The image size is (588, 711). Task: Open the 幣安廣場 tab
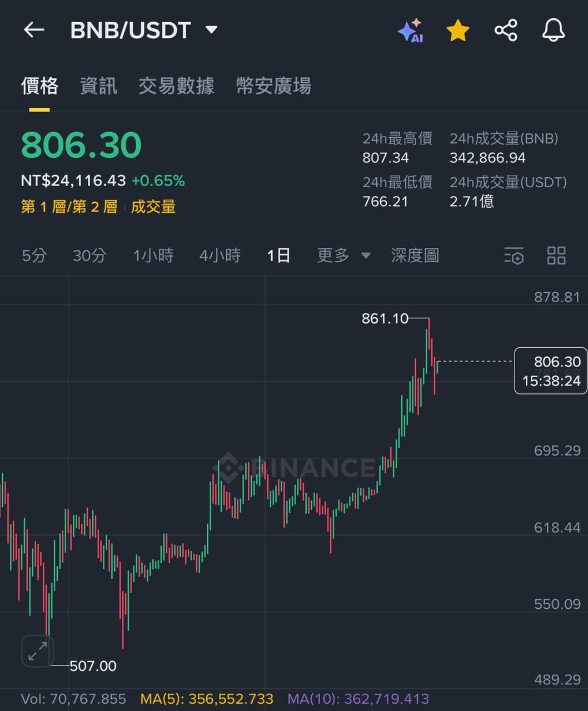(x=273, y=86)
